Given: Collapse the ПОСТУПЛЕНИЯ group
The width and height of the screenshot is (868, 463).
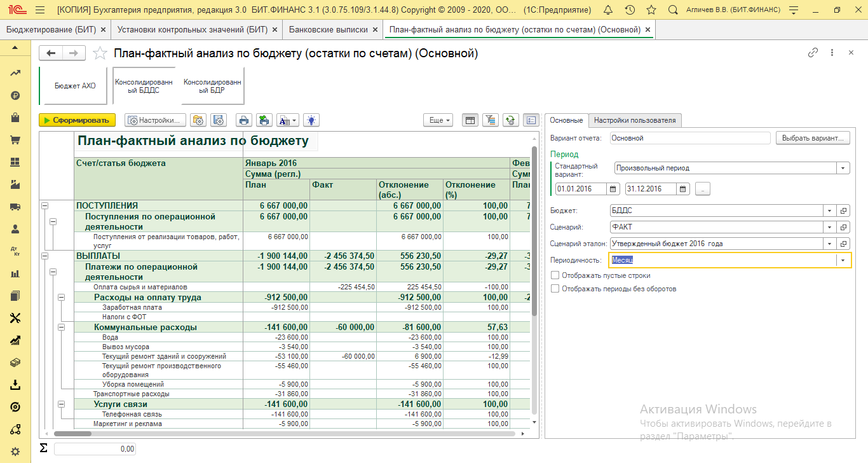Looking at the screenshot, I should (45, 205).
